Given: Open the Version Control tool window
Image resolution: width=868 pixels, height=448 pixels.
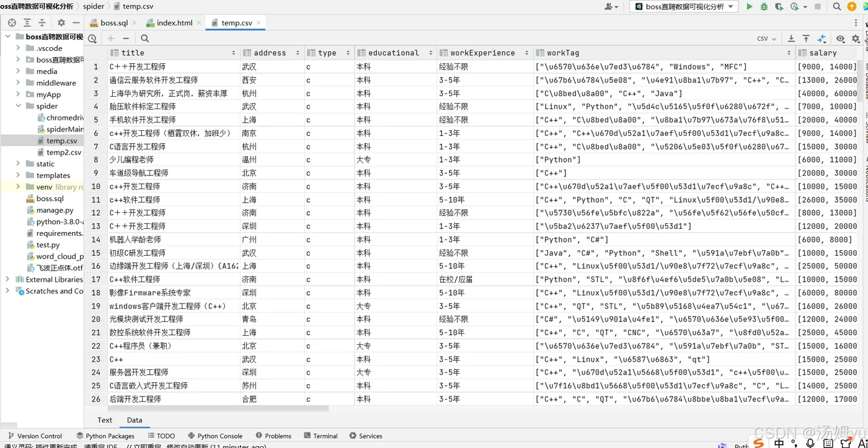Looking at the screenshot, I should pyautogui.click(x=35, y=436).
